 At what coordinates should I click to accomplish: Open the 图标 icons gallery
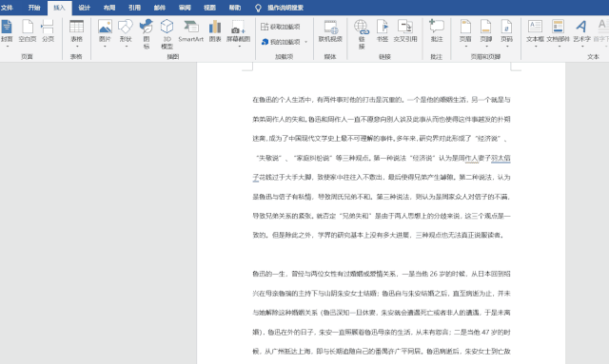pyautogui.click(x=146, y=34)
